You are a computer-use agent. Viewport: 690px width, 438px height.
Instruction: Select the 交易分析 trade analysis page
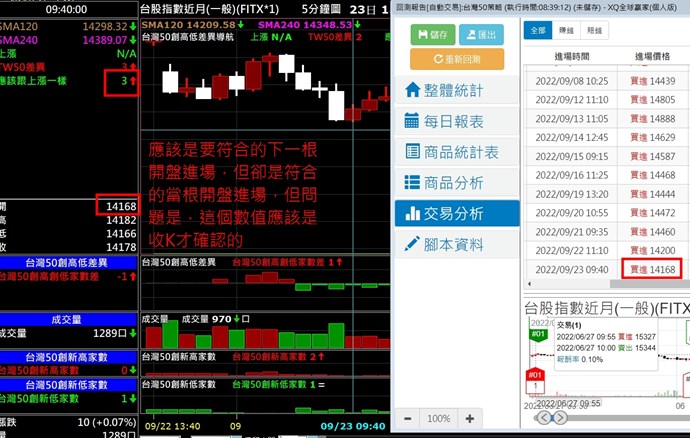(457, 213)
